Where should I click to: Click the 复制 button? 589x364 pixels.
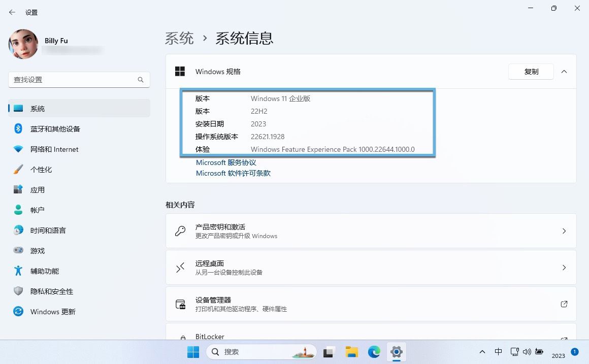pyautogui.click(x=531, y=72)
